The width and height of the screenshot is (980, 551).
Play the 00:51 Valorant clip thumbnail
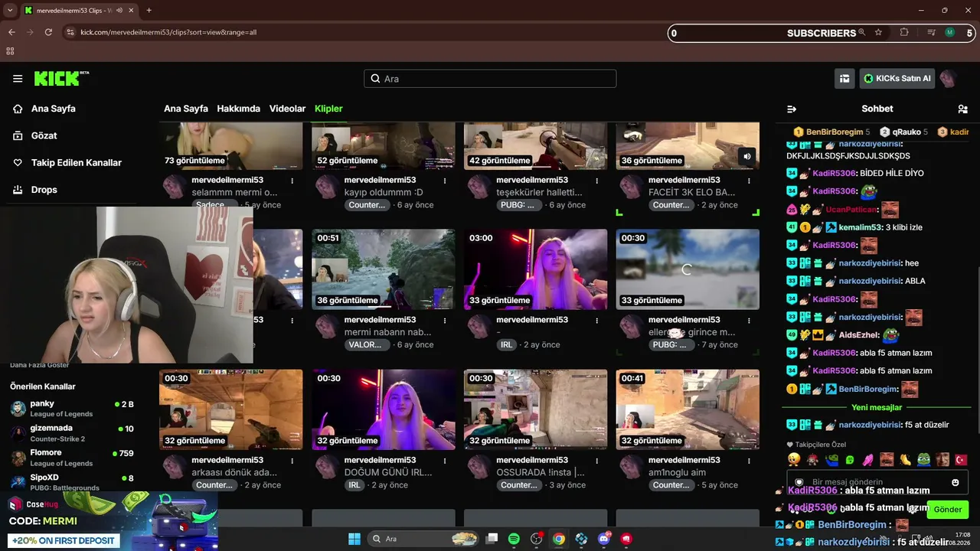(383, 269)
